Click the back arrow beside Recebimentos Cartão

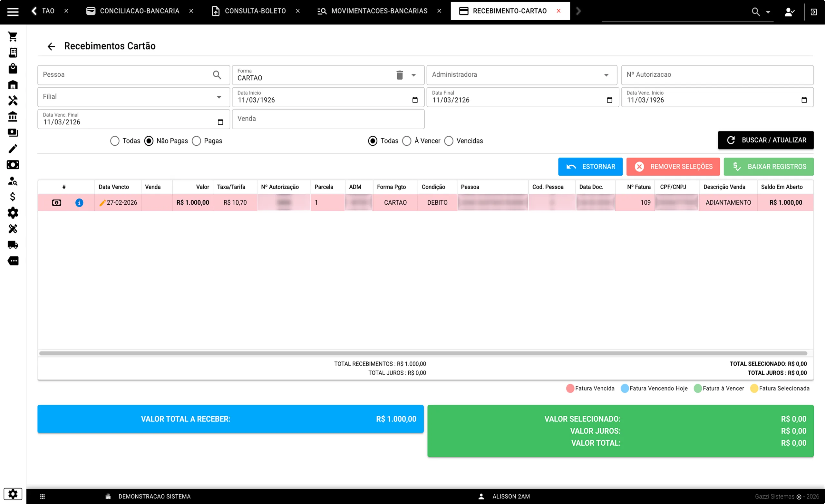[51, 46]
